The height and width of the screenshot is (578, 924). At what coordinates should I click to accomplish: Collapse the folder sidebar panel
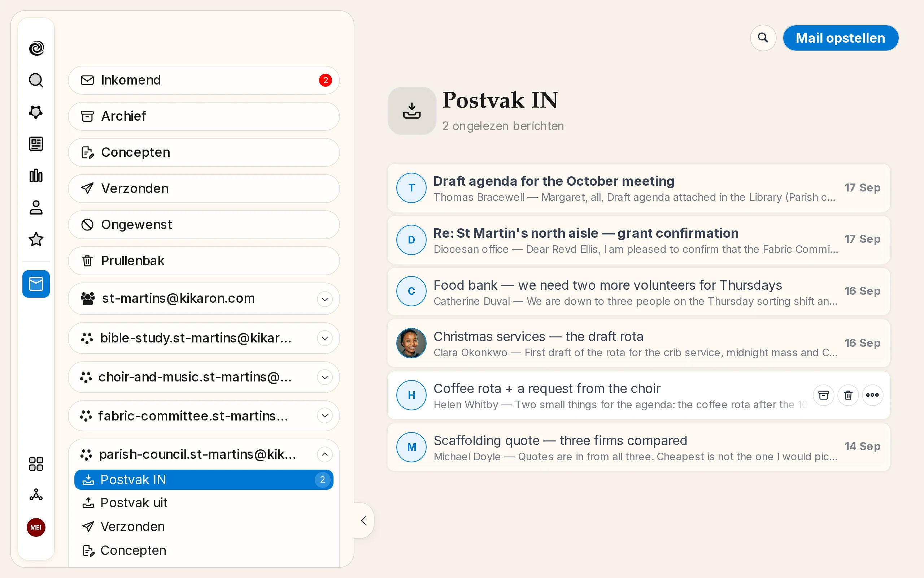point(364,520)
